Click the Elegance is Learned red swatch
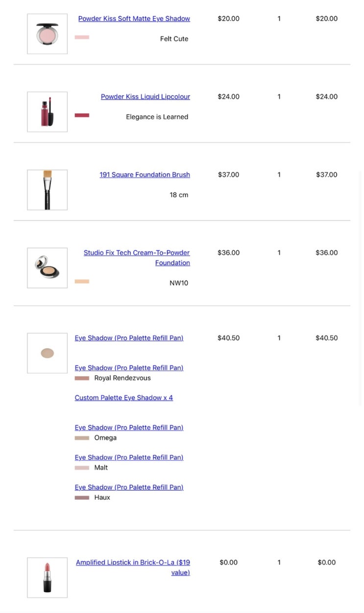 pyautogui.click(x=82, y=115)
